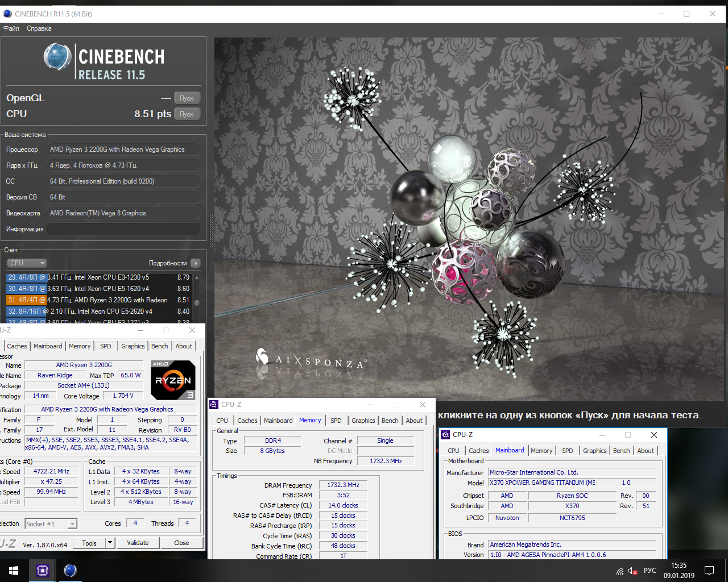Image resolution: width=728 pixels, height=582 pixels.
Task: Click the ranking list scrollbar up arrow
Action: click(x=197, y=277)
